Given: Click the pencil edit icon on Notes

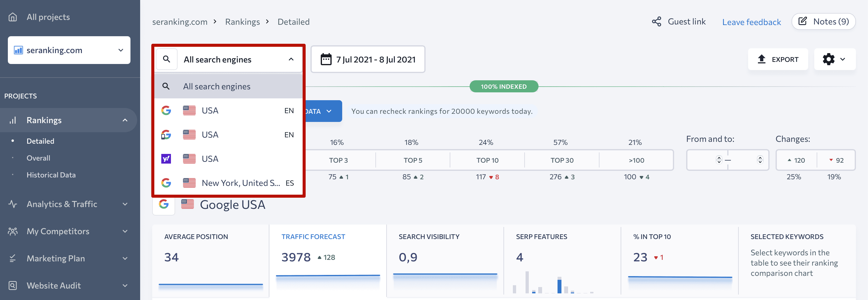Looking at the screenshot, I should [x=803, y=21].
